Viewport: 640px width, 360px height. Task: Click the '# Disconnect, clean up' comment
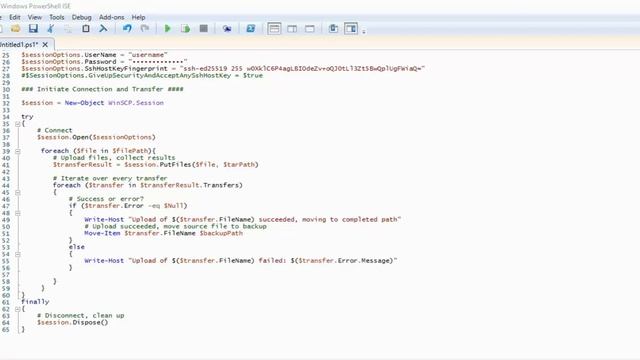pyautogui.click(x=80, y=316)
